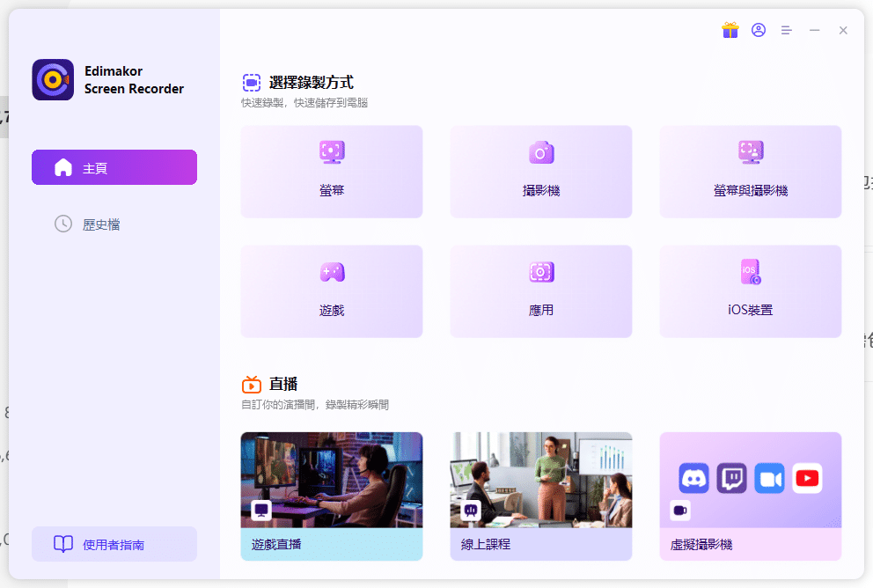The width and height of the screenshot is (873, 588).
Task: Select the 主頁 home tab
Action: [x=114, y=167]
